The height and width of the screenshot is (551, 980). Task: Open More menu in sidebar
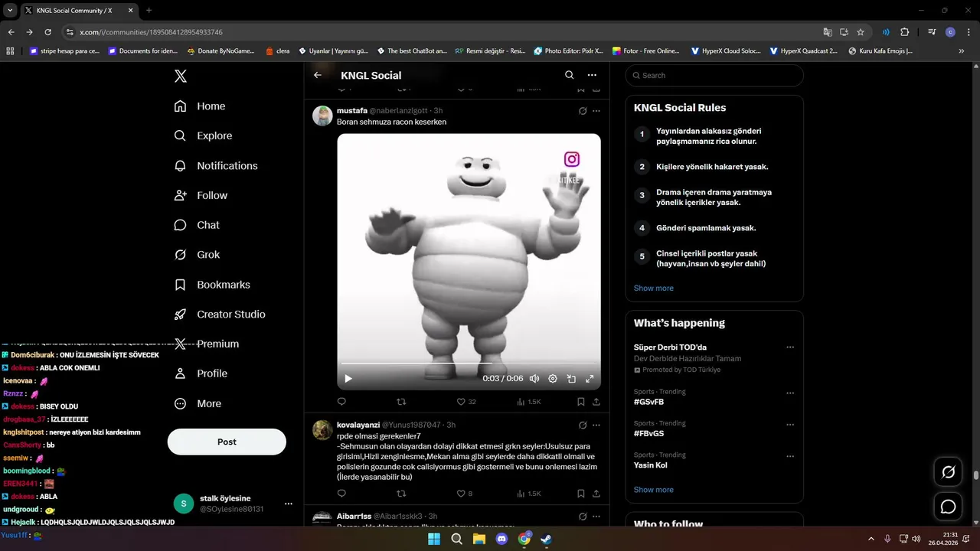pos(198,403)
